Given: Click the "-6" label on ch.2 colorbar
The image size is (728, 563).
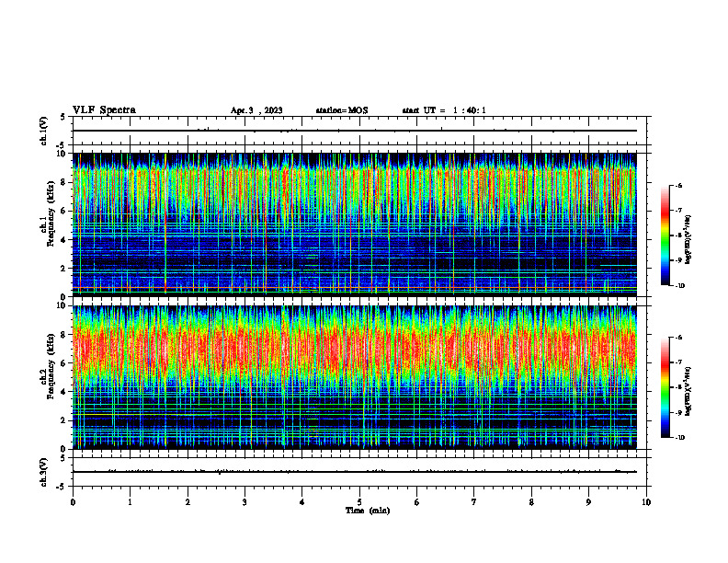Looking at the screenshot, I should coord(678,338).
